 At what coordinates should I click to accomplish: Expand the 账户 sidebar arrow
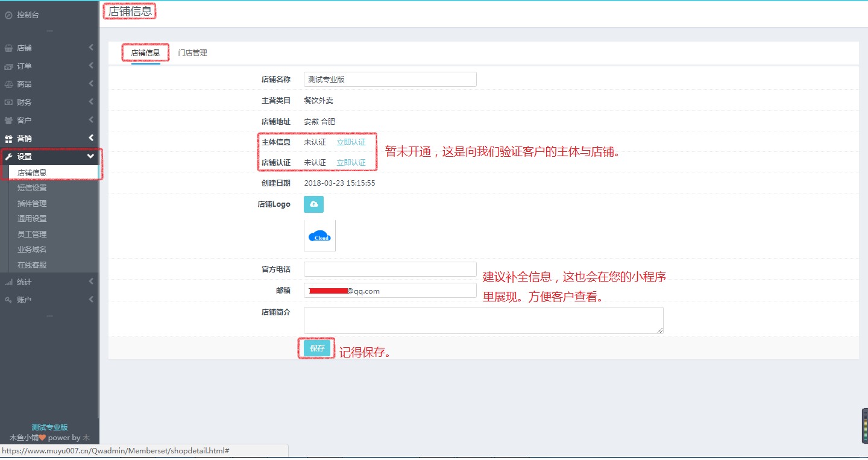tap(91, 300)
